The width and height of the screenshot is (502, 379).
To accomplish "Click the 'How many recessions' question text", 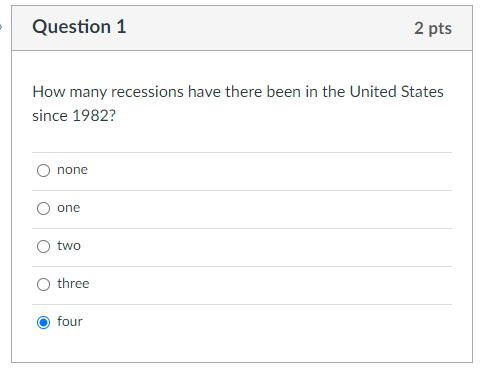I will click(x=108, y=92).
